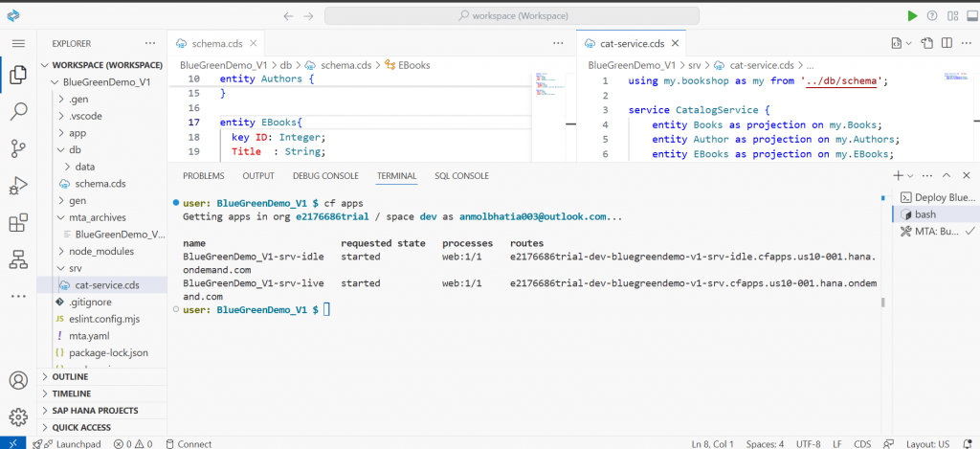Open the Source Control view

[x=19, y=148]
